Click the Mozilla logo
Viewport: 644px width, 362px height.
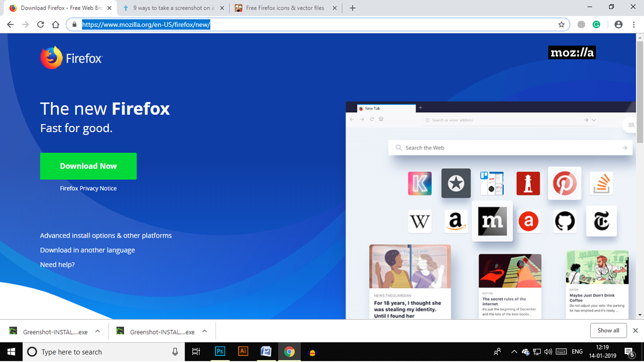[x=572, y=53]
